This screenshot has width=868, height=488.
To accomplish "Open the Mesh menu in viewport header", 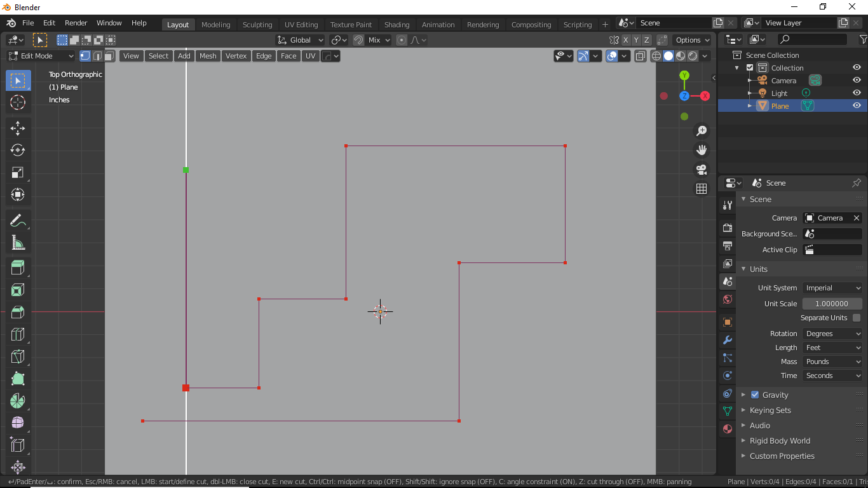I will click(x=208, y=56).
